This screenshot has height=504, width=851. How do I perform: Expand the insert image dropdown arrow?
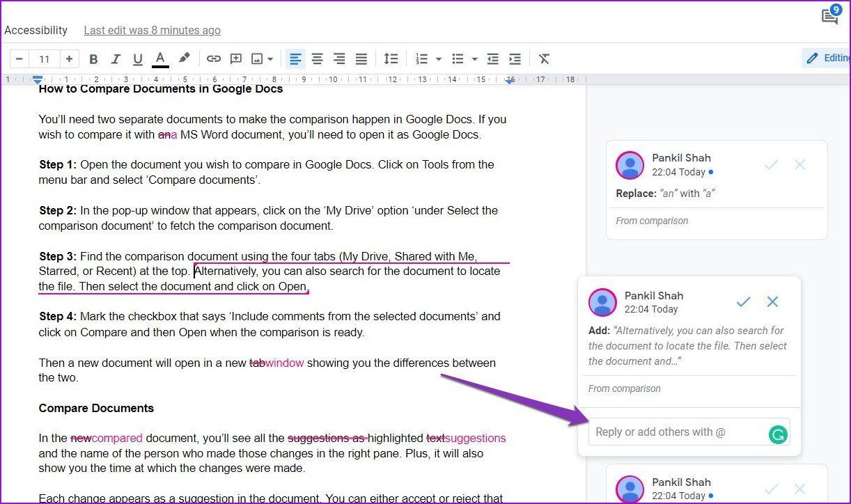[x=270, y=59]
